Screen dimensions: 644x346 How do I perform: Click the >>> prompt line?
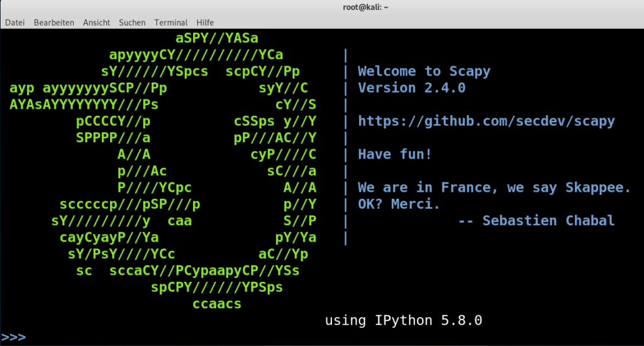(14, 337)
